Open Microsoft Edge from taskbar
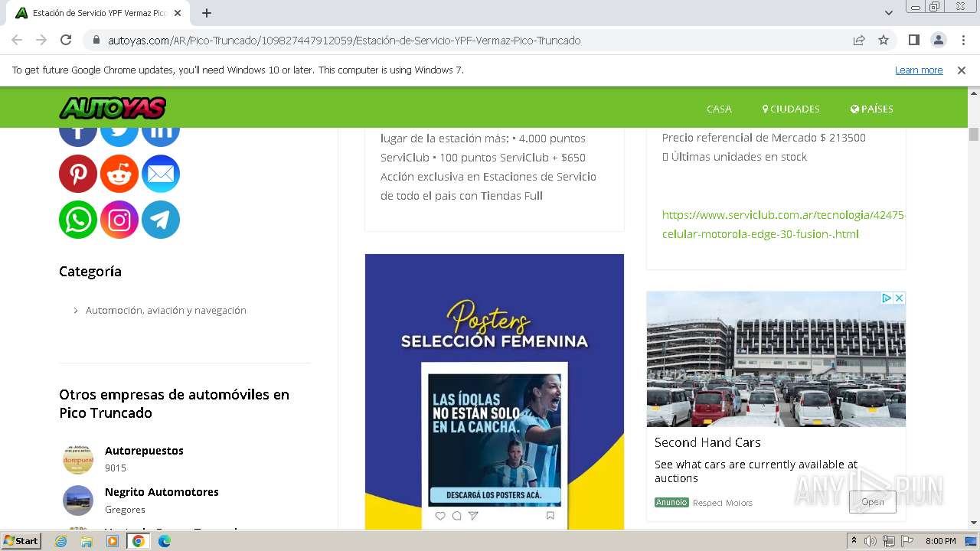 165,541
